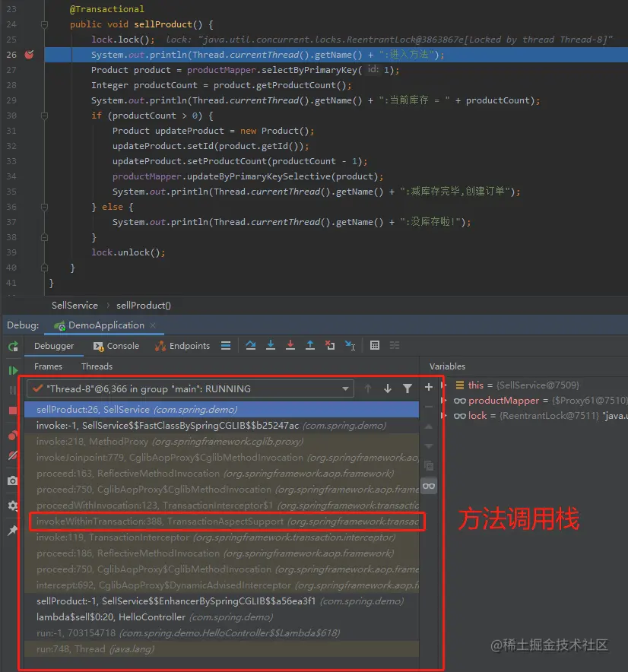This screenshot has width=628, height=672.
Task: Open the View Breakpoints dialog icon
Action: point(13,436)
